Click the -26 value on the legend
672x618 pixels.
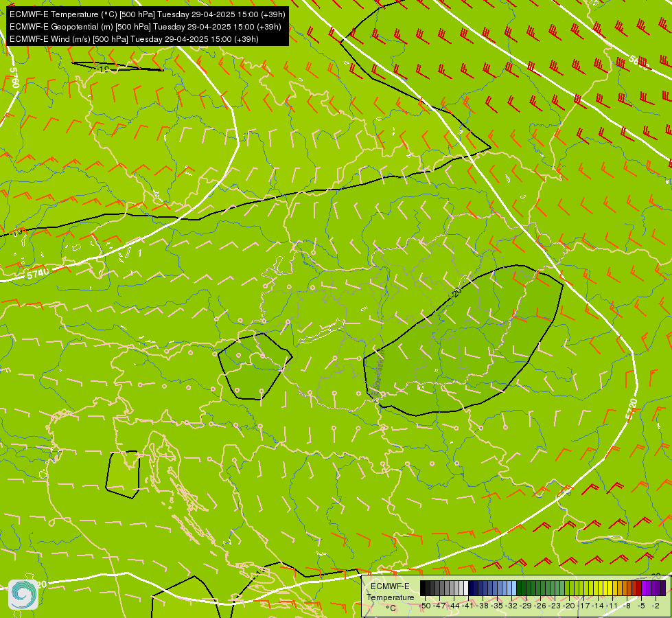pyautogui.click(x=540, y=606)
